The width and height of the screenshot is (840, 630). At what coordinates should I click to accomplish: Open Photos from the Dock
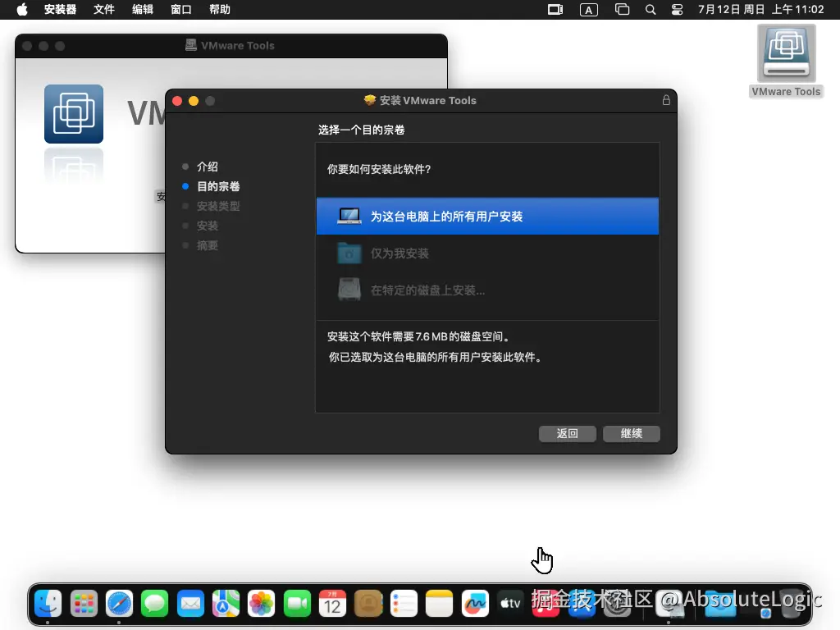[x=262, y=604]
